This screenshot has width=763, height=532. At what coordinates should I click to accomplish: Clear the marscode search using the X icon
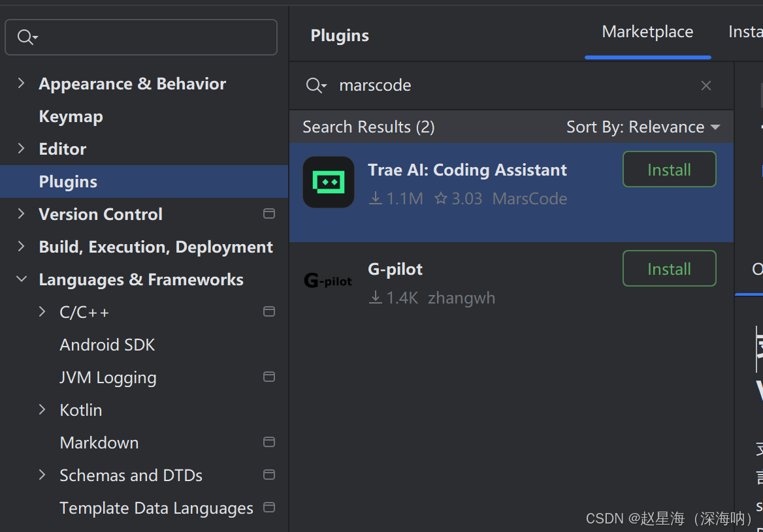click(706, 86)
